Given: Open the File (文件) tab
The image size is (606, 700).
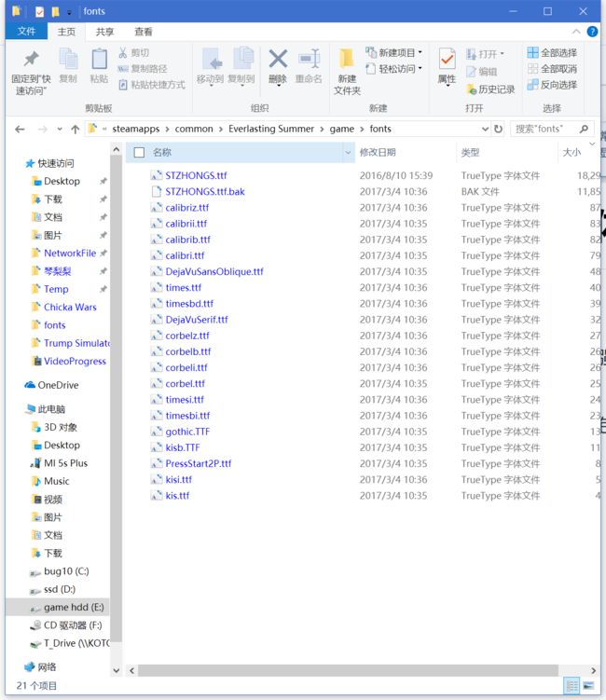Looking at the screenshot, I should (x=26, y=32).
